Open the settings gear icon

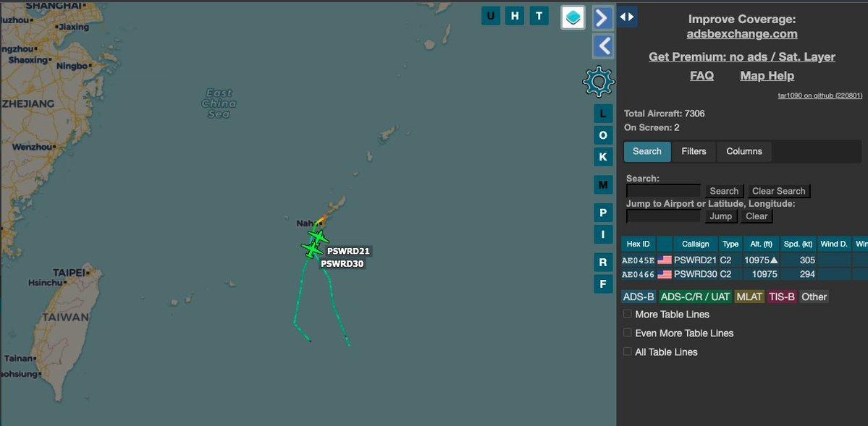[x=598, y=82]
